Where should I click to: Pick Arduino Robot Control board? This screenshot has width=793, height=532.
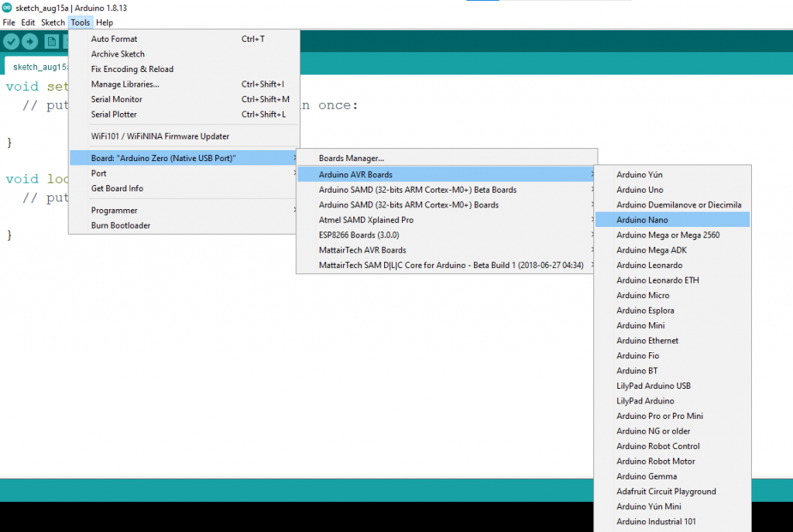(x=673, y=447)
